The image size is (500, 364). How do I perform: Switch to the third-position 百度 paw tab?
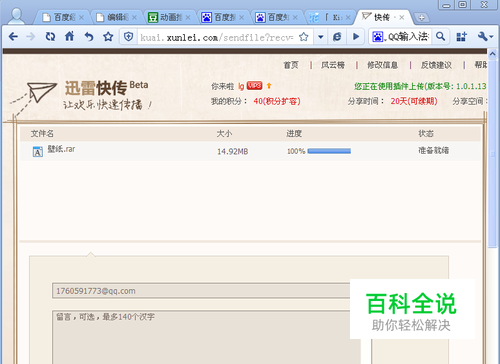[223, 17]
